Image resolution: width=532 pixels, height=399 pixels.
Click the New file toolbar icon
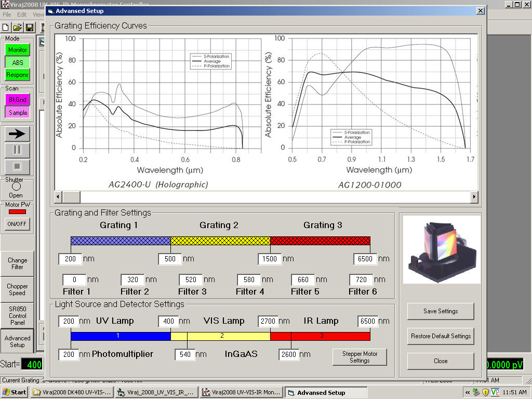click(5, 28)
